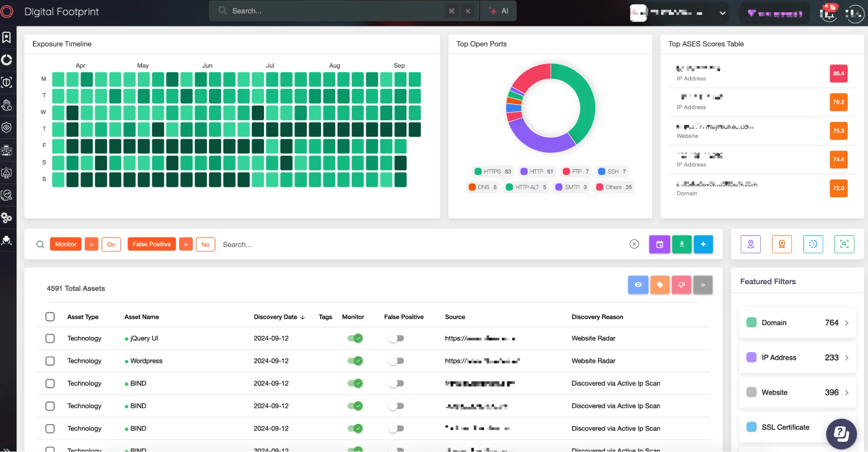This screenshot has width=868, height=452.
Task: Toggle False Positive switch for Wordpress
Action: [x=396, y=361]
